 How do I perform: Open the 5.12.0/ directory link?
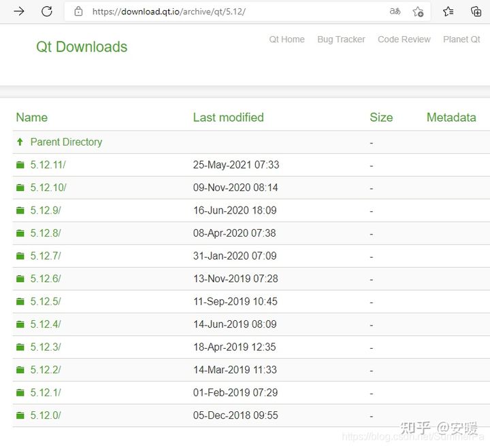[46, 415]
